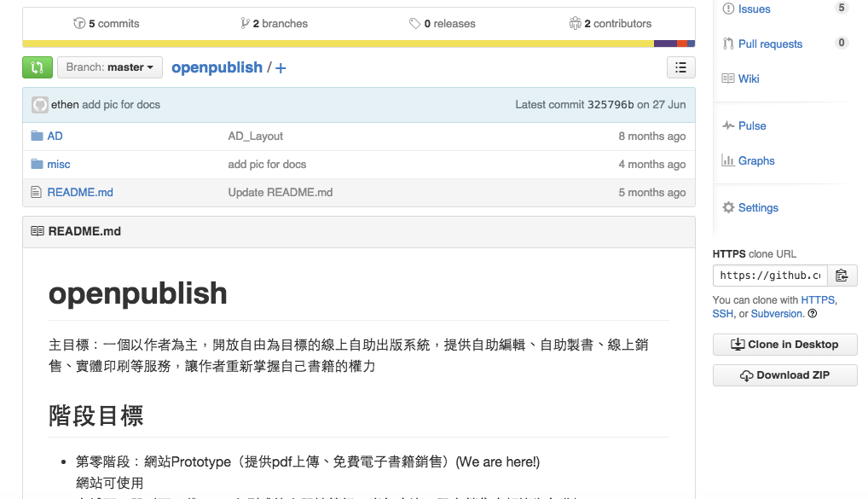Open the openpublish repository root link
The image size is (868, 499).
217,67
